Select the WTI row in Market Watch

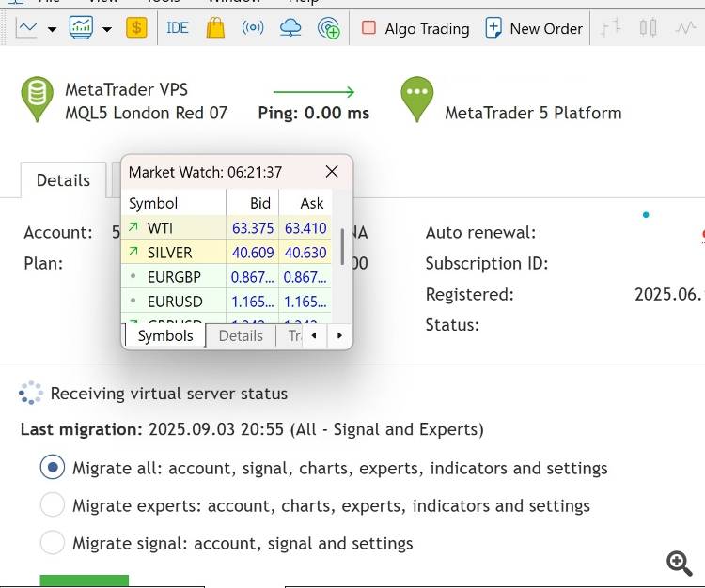(227, 228)
